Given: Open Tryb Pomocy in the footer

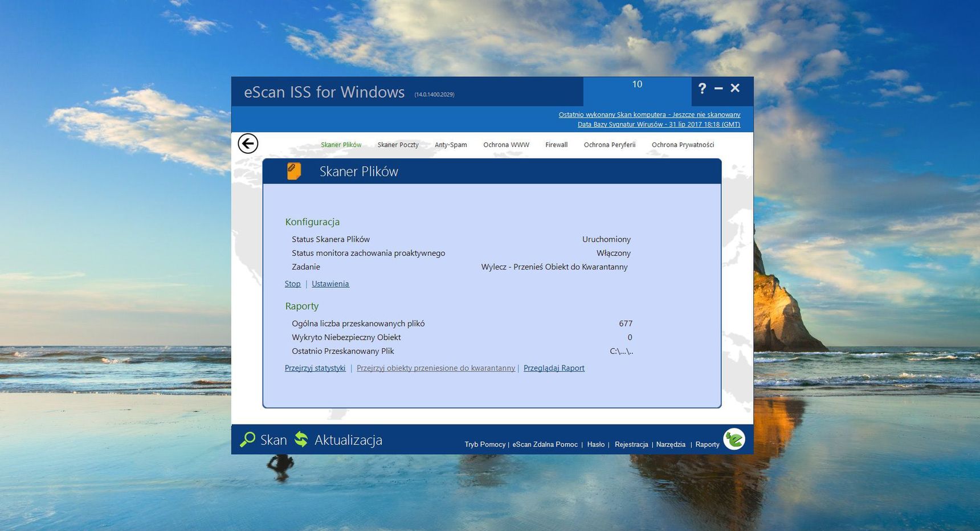Looking at the screenshot, I should 485,444.
